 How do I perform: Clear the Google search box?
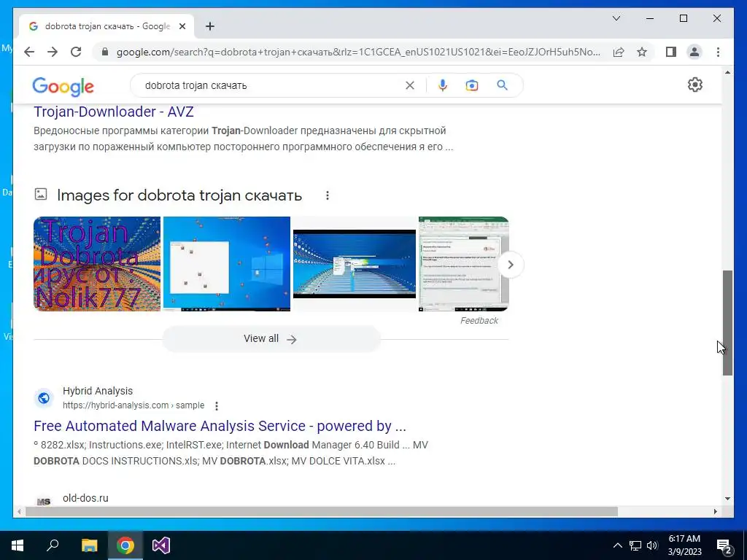[410, 85]
